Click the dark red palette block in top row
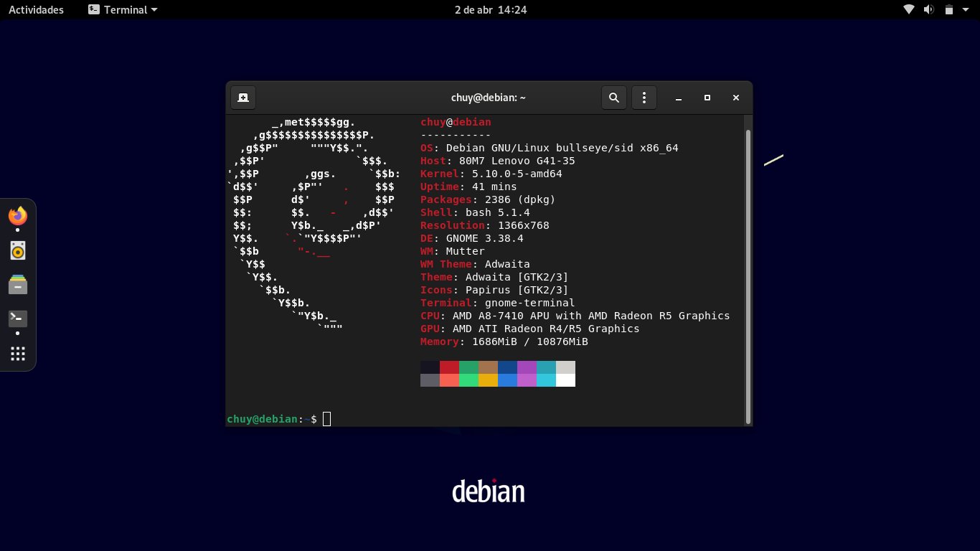 click(449, 367)
